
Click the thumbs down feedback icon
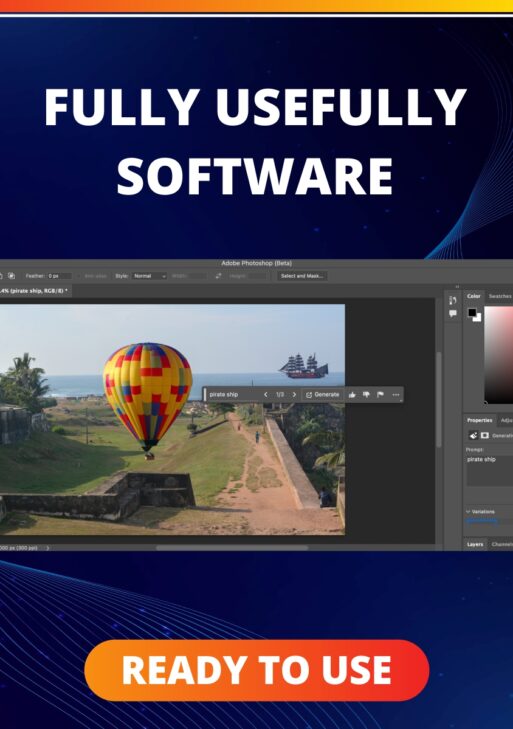tap(366, 395)
